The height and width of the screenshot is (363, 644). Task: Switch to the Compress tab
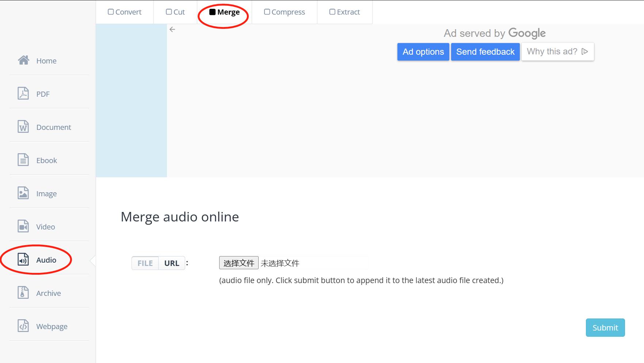[285, 12]
